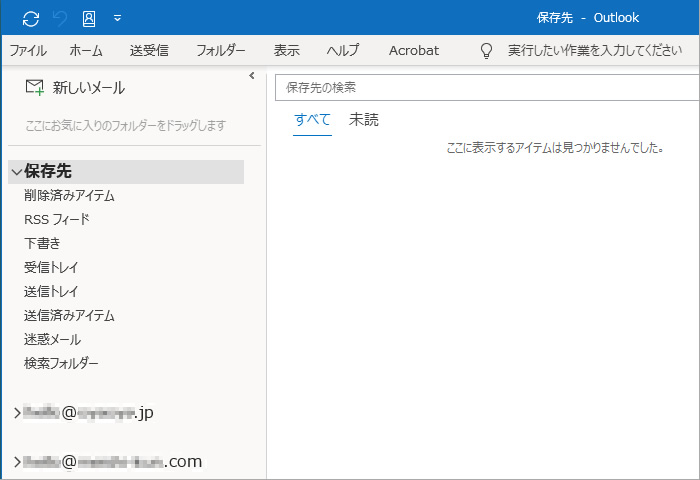Expand the .com account chevron
Screen dimensions: 700x480
[x=17, y=462]
